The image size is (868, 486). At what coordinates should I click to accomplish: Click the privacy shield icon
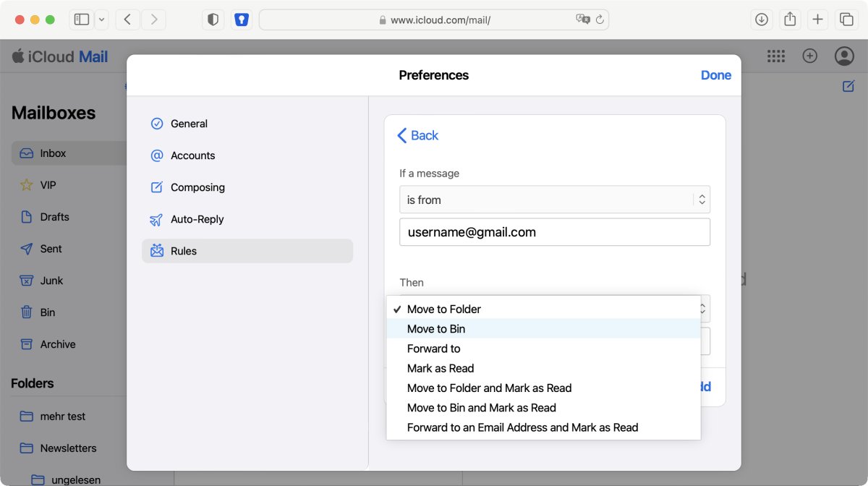213,20
